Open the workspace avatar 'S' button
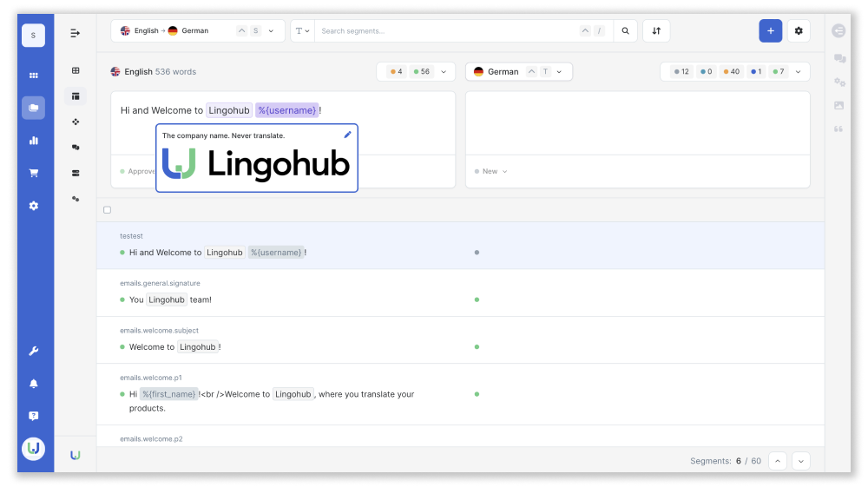This screenshot has height=487, width=868. coord(33,36)
